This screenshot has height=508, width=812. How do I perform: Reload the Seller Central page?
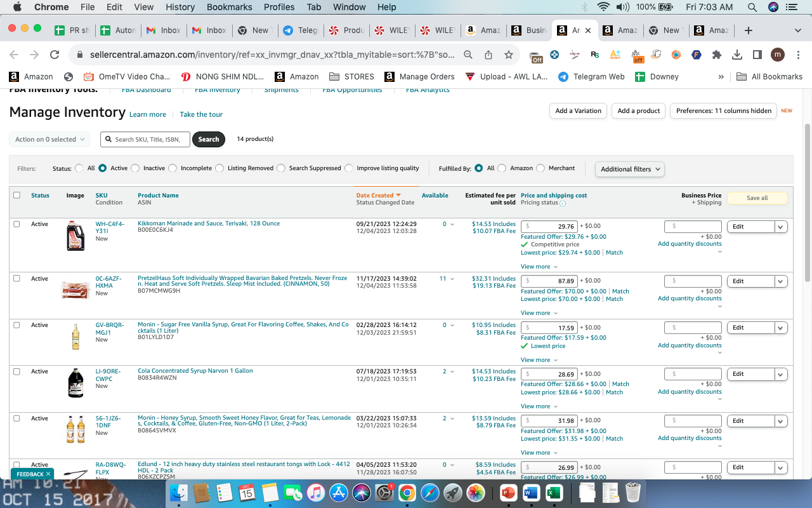tap(55, 55)
